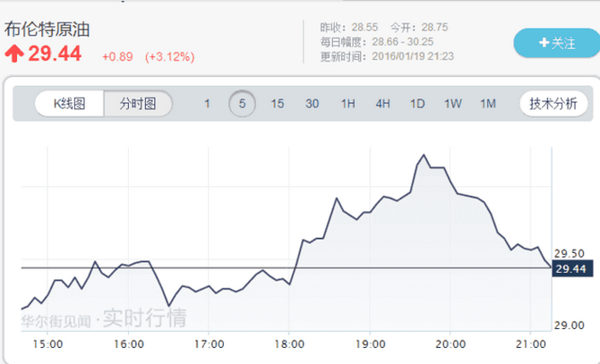Screen dimensions: 600x364
Task: Click the plus icon in 关注 button
Action: [x=544, y=42]
